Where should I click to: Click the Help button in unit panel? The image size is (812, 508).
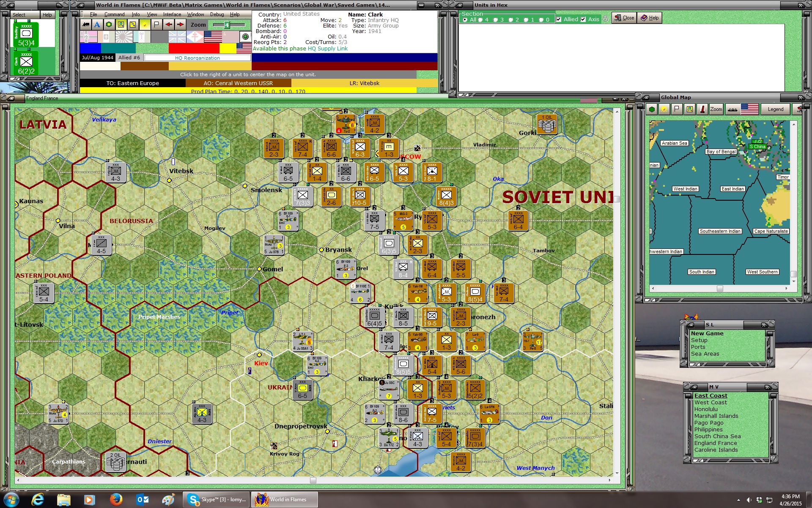pos(47,15)
